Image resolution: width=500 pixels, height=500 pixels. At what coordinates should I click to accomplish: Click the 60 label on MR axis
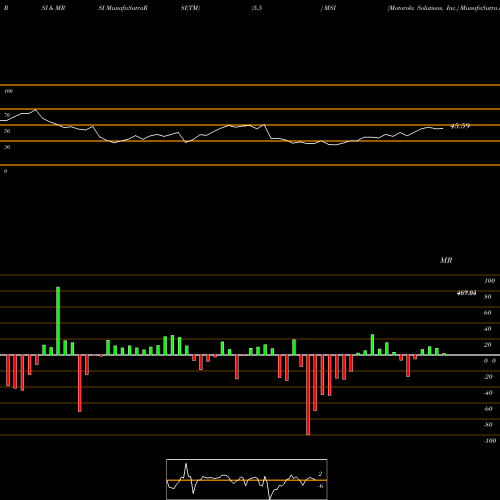(488, 313)
